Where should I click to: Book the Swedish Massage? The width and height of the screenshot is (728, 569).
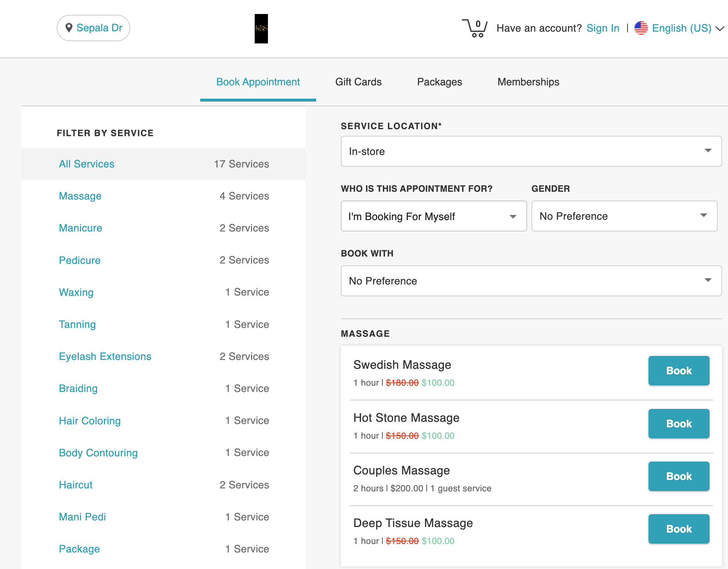pyautogui.click(x=678, y=371)
